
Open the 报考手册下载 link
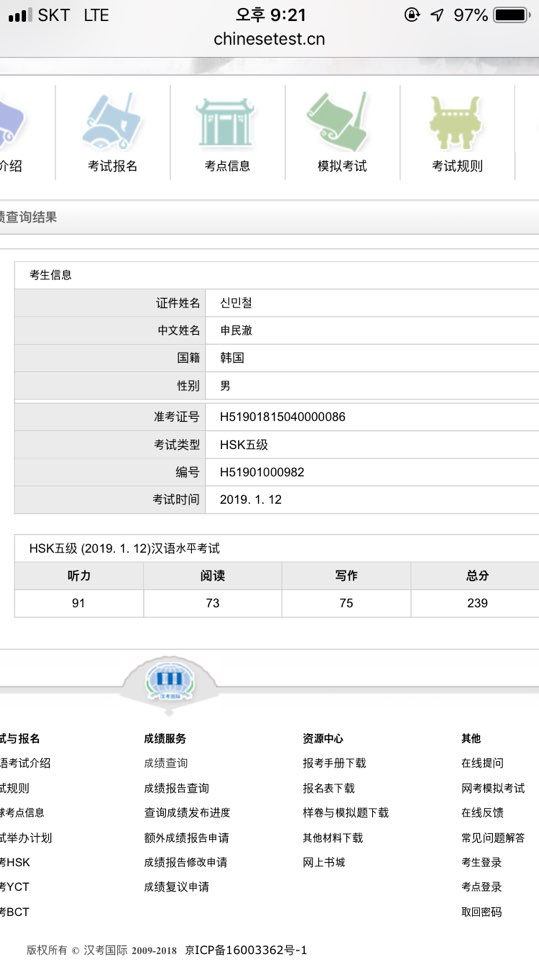[x=334, y=763]
